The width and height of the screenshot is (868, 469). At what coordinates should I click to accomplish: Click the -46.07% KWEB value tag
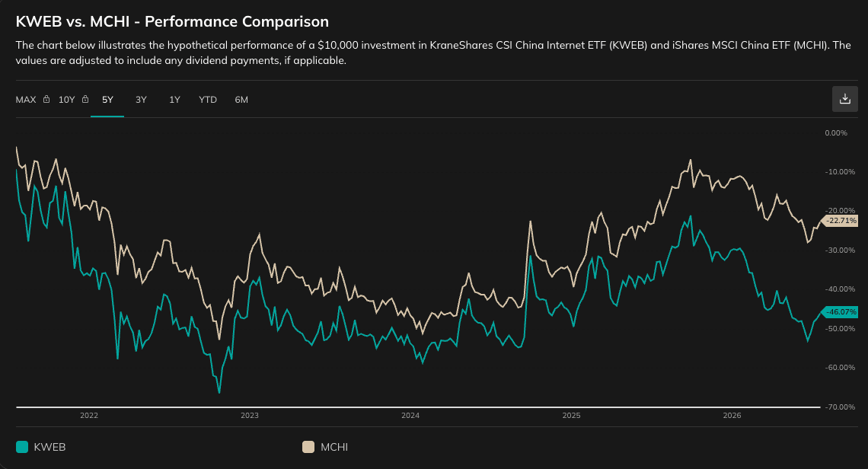(840, 311)
